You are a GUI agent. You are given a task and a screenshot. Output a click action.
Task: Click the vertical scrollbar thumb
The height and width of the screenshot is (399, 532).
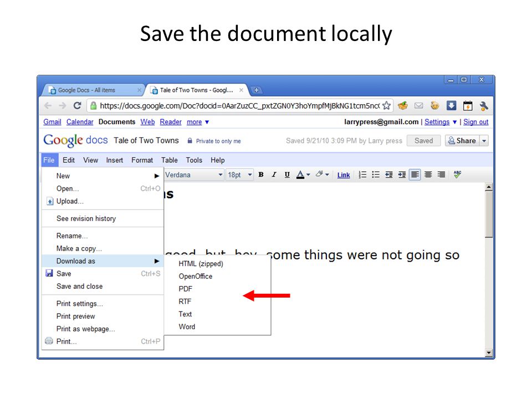click(489, 214)
